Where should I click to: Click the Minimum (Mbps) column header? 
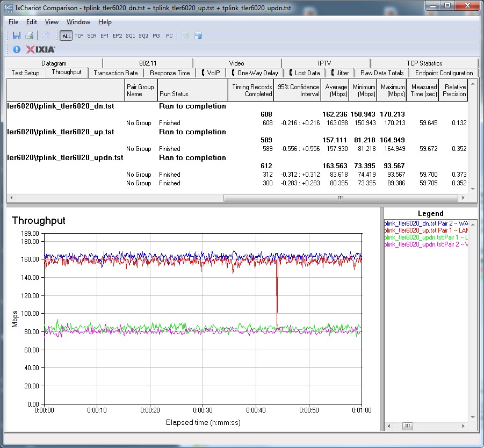[363, 90]
